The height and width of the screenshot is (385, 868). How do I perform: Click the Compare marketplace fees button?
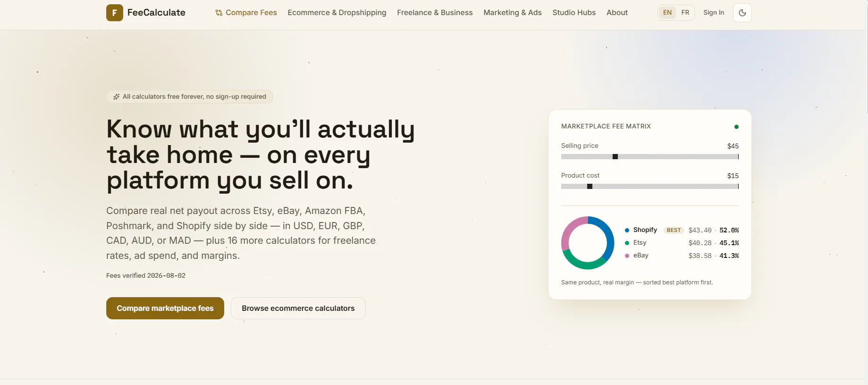click(x=165, y=308)
